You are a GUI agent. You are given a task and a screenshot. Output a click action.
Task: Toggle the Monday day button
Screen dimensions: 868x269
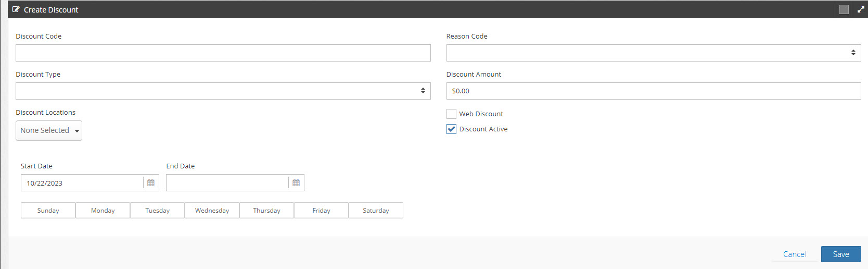[x=103, y=211]
